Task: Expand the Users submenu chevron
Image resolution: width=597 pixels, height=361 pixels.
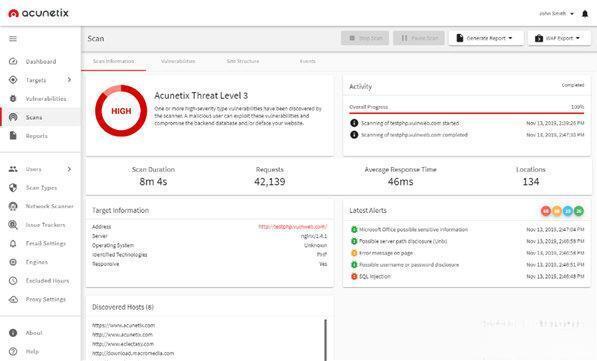Action: (69, 169)
